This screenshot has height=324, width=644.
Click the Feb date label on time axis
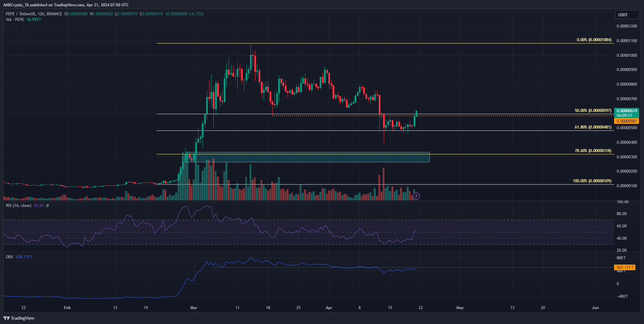67,308
